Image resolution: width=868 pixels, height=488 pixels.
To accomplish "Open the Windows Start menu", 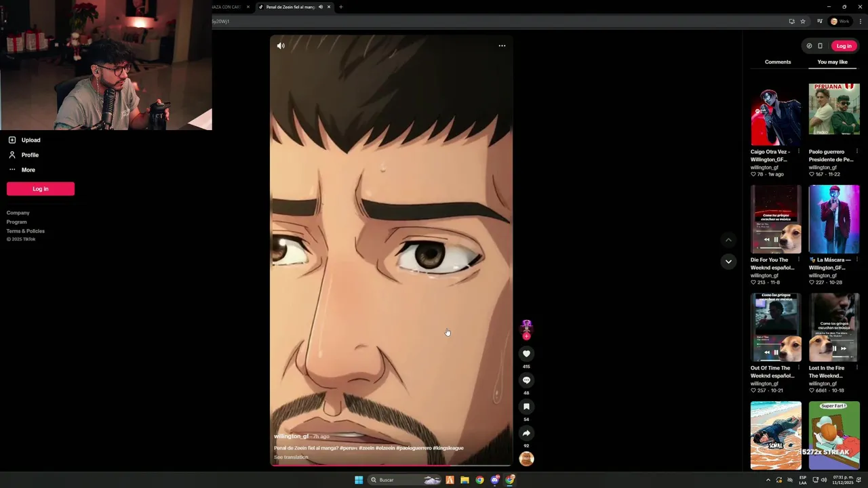I will [359, 480].
